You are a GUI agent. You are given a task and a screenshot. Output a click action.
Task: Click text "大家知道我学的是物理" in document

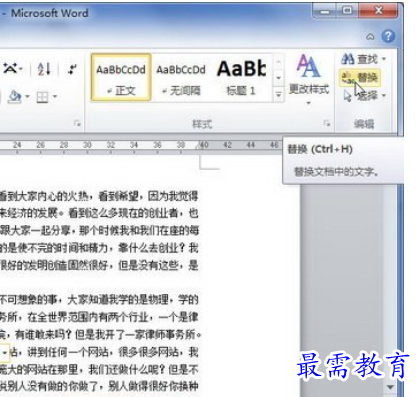(117, 300)
